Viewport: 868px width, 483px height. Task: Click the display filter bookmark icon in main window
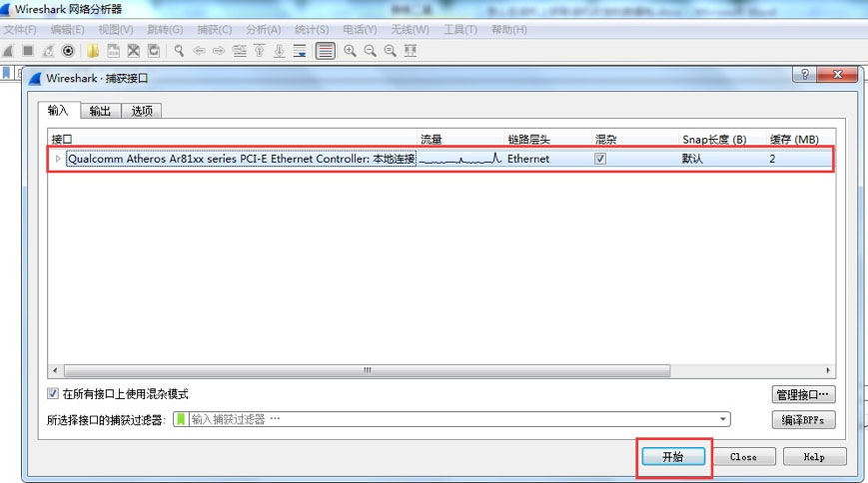coord(7,73)
